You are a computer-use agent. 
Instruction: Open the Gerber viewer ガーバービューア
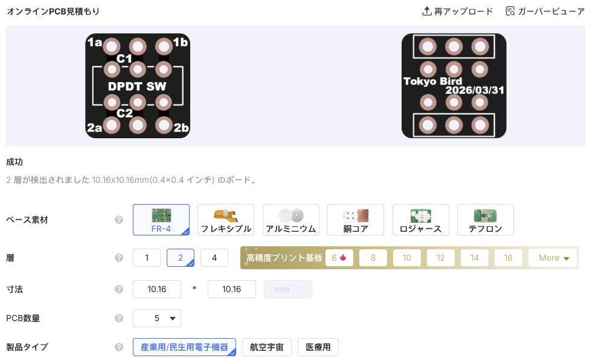[x=545, y=11]
